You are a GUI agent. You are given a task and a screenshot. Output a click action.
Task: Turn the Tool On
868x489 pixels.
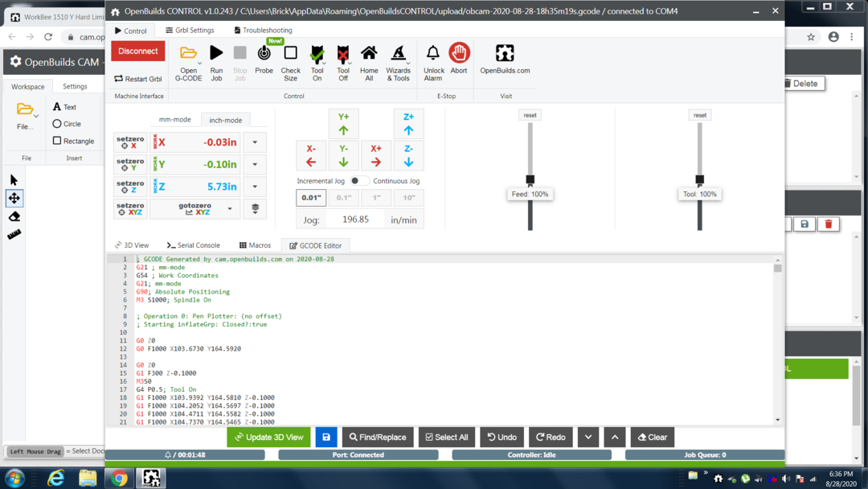point(317,53)
